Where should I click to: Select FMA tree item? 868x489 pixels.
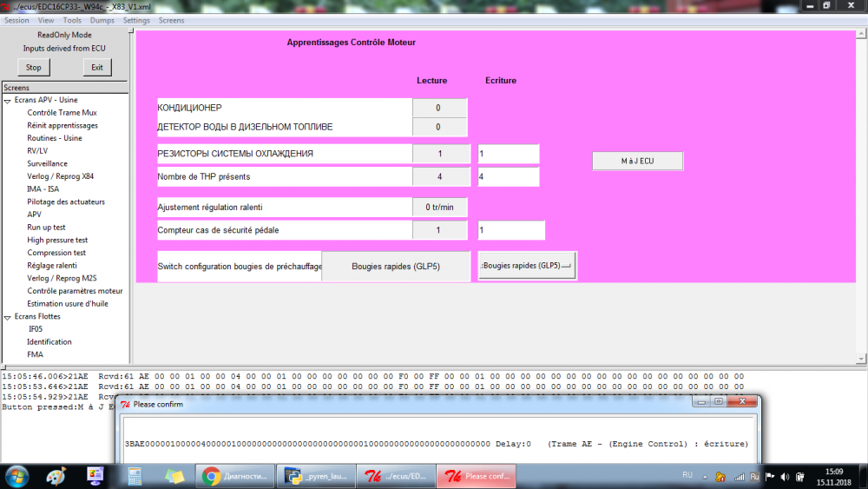tap(35, 354)
